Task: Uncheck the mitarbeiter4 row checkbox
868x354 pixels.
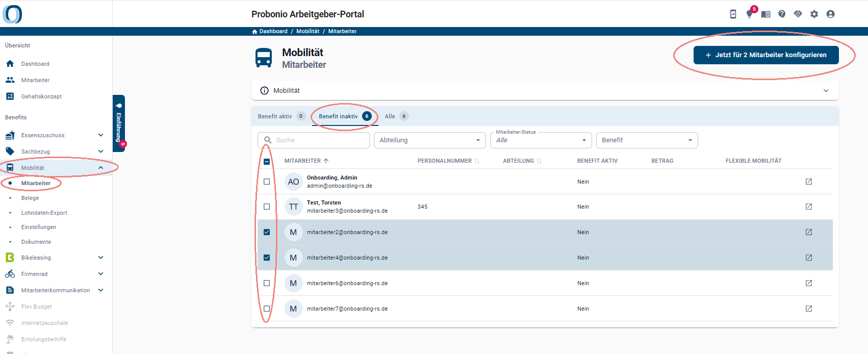Action: (x=267, y=258)
